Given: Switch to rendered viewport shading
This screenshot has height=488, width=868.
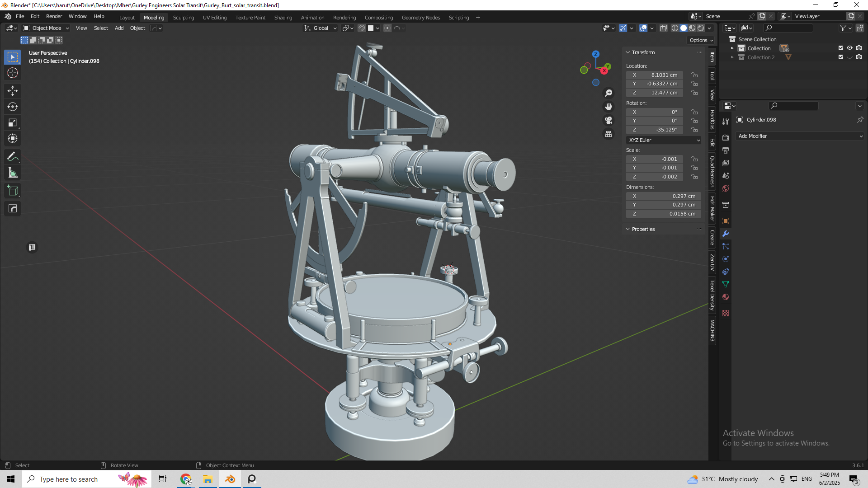Looking at the screenshot, I should tap(701, 28).
